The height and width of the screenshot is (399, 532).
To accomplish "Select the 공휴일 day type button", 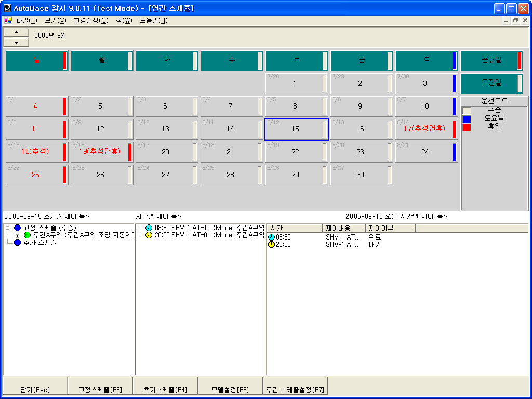I will 491,60.
